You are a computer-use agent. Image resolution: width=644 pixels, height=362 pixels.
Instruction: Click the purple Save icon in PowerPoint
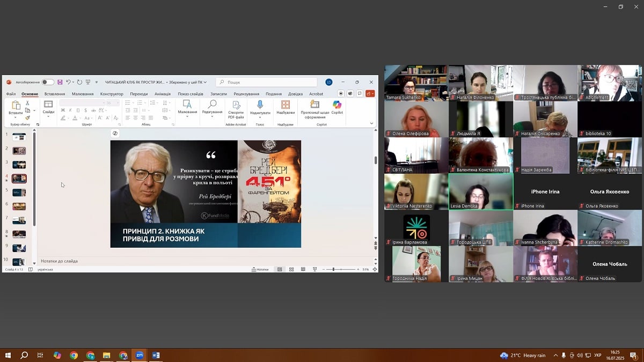pos(60,82)
